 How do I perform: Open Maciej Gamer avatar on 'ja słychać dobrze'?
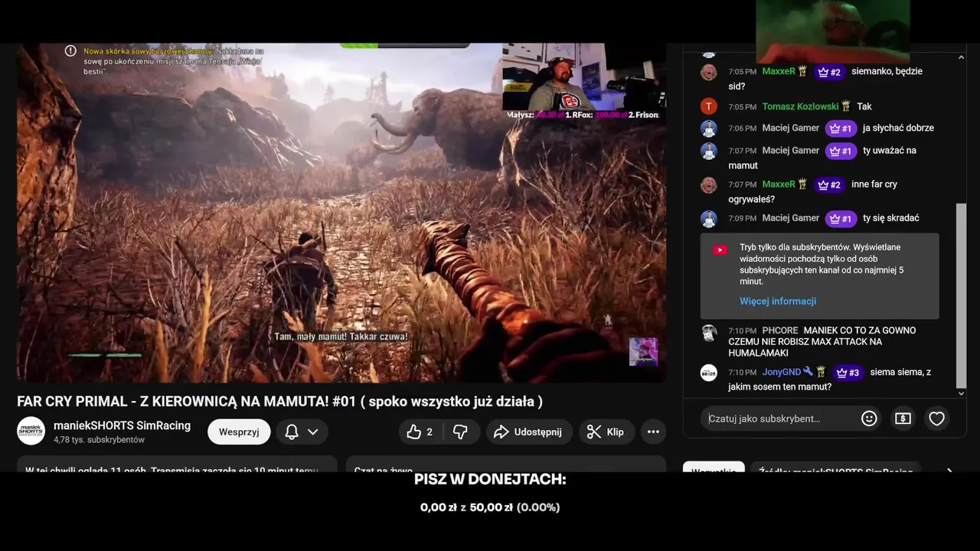(709, 129)
